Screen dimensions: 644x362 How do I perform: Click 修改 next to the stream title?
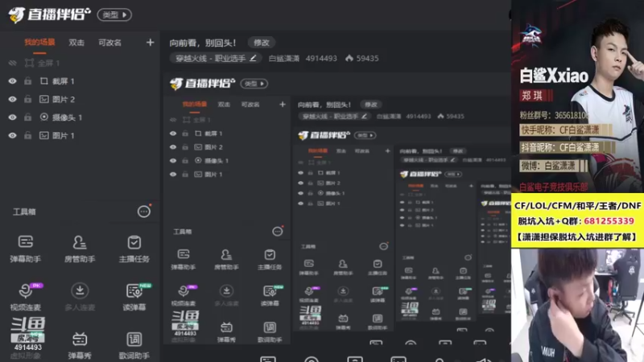pyautogui.click(x=261, y=43)
